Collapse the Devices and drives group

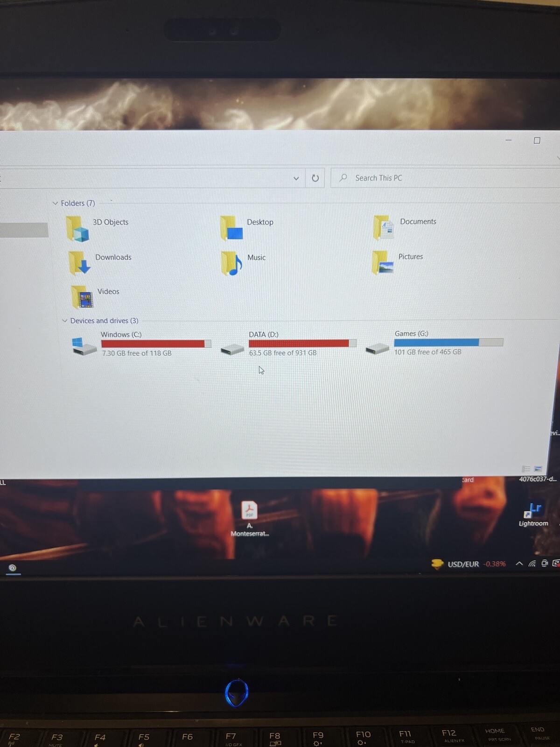pyautogui.click(x=65, y=321)
